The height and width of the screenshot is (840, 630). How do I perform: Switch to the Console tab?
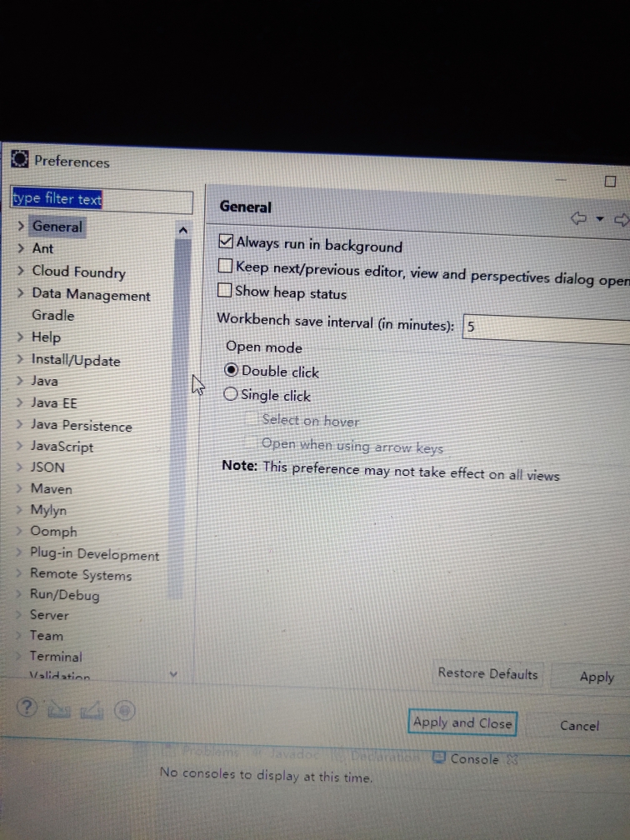coord(474,758)
